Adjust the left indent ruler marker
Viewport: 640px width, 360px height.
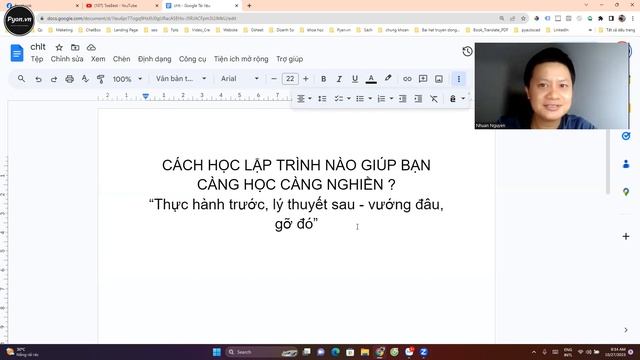146,97
